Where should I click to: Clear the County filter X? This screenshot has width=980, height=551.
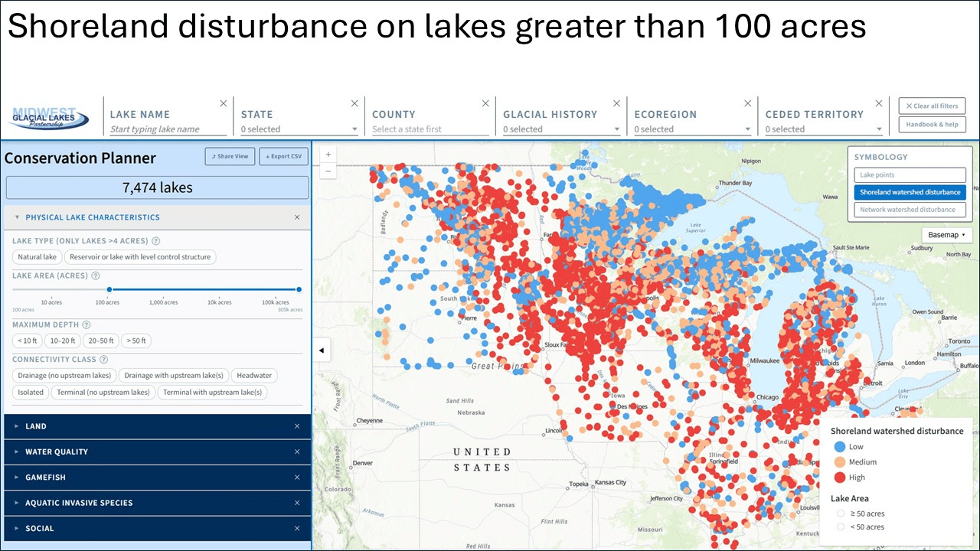point(485,103)
